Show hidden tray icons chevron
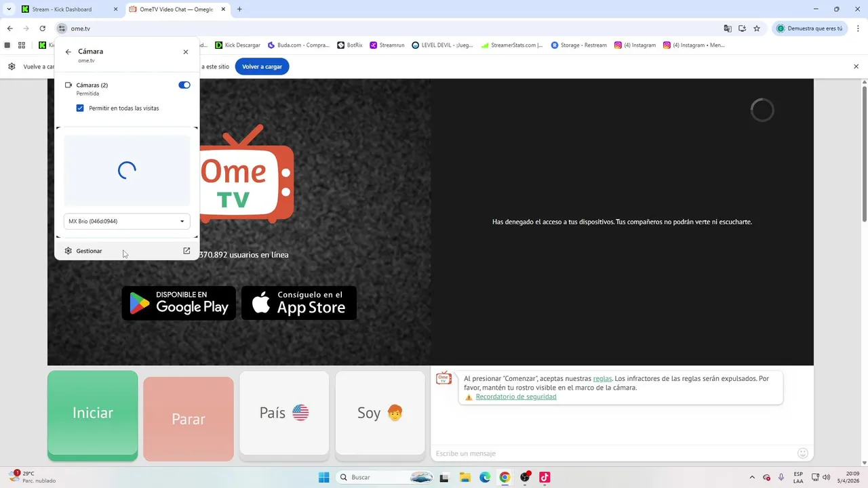This screenshot has height=488, width=868. (751, 477)
